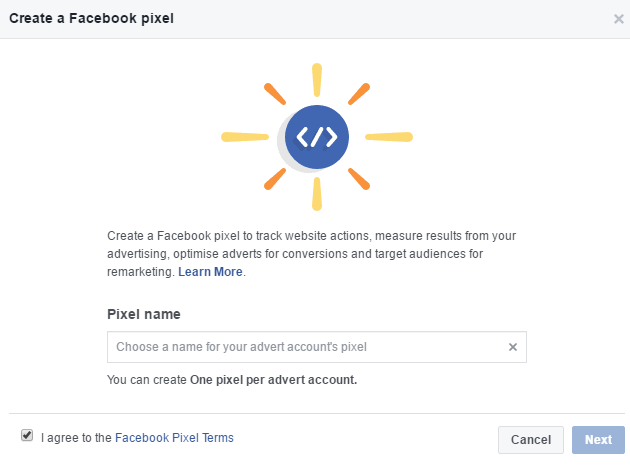Click the yellow ray left of the pixel icon

pos(245,136)
